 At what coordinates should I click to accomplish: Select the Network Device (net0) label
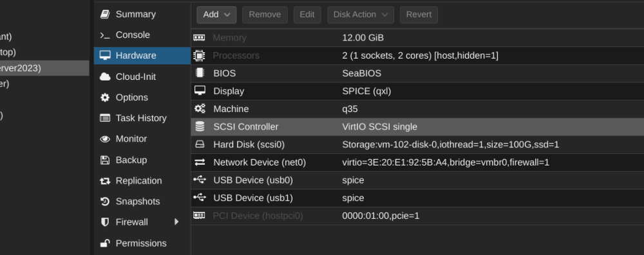click(x=260, y=163)
